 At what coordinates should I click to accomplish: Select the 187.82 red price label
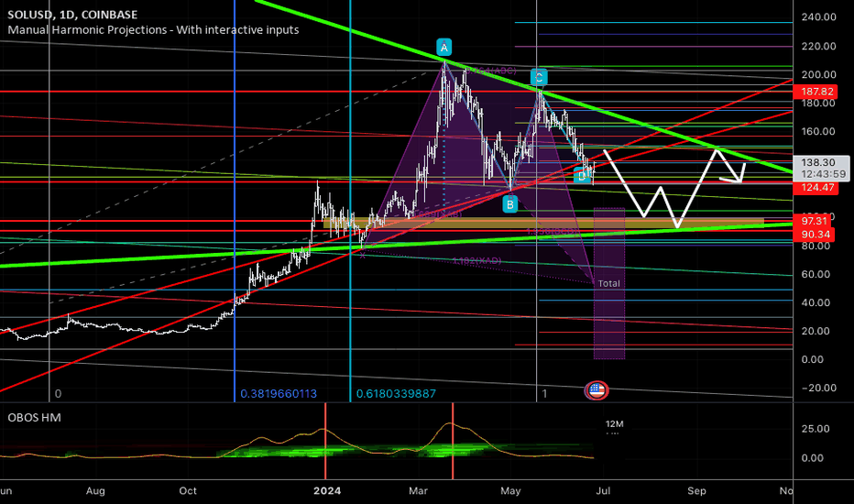tap(815, 92)
